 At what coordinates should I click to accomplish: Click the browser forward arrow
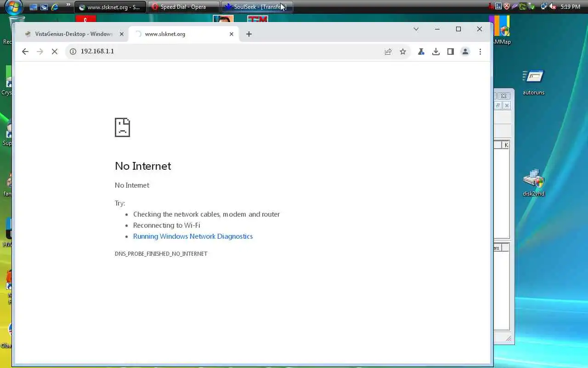(x=40, y=52)
